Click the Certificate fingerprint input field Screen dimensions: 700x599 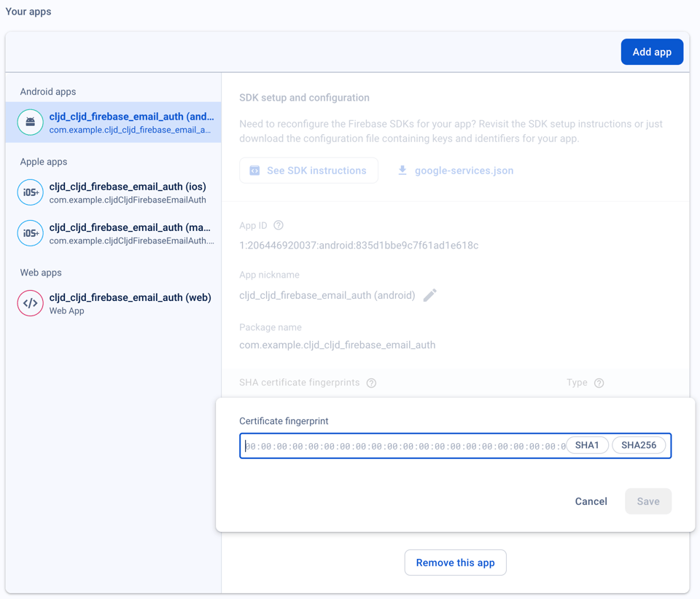tap(401, 445)
